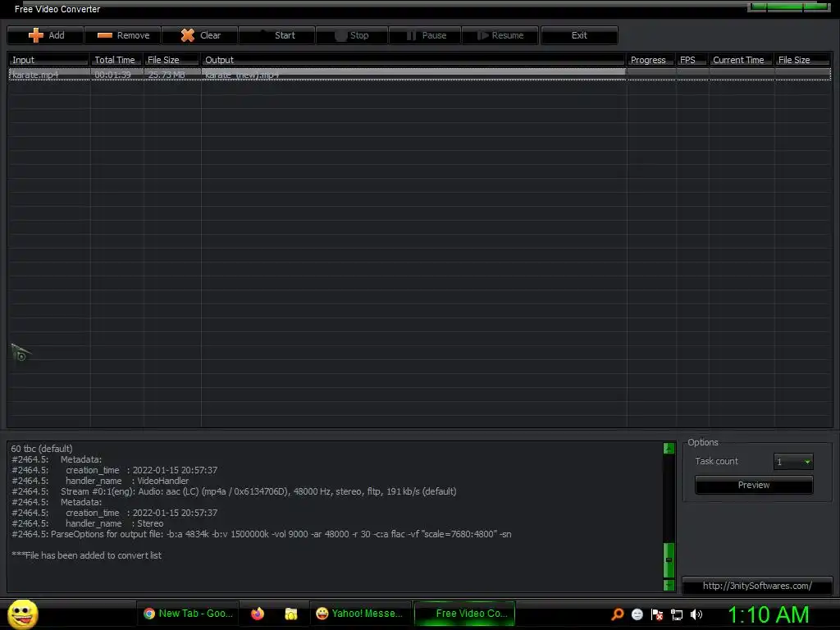Click the Remove button with minus icon
The width and height of the screenshot is (840, 630).
pyautogui.click(x=123, y=35)
